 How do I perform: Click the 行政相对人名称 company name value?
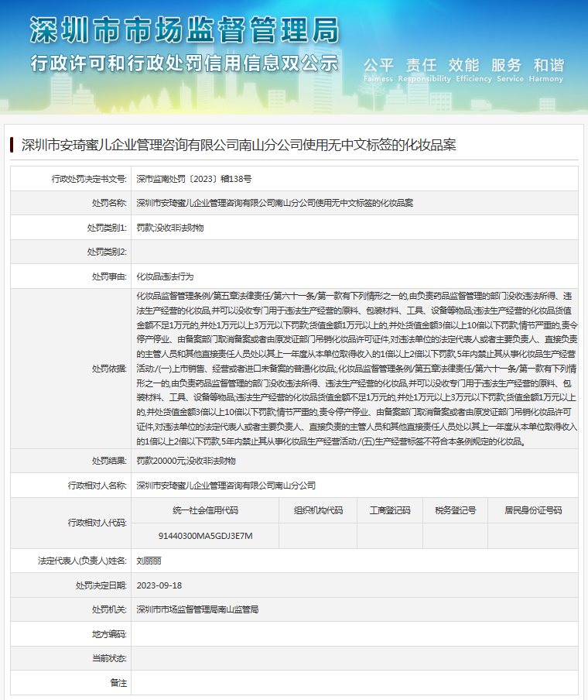[x=226, y=486]
